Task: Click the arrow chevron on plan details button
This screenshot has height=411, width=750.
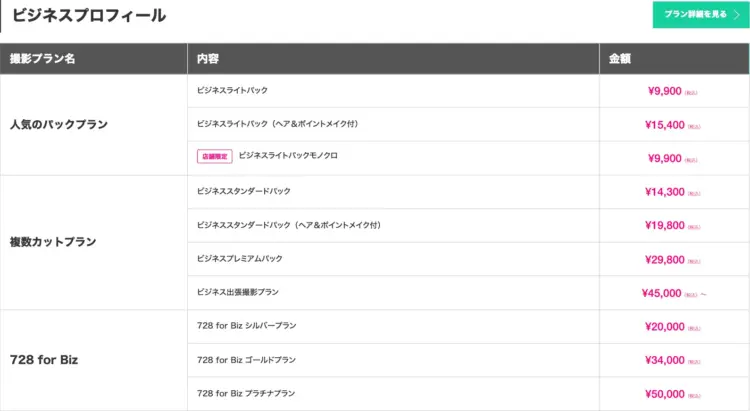Action: (736, 15)
